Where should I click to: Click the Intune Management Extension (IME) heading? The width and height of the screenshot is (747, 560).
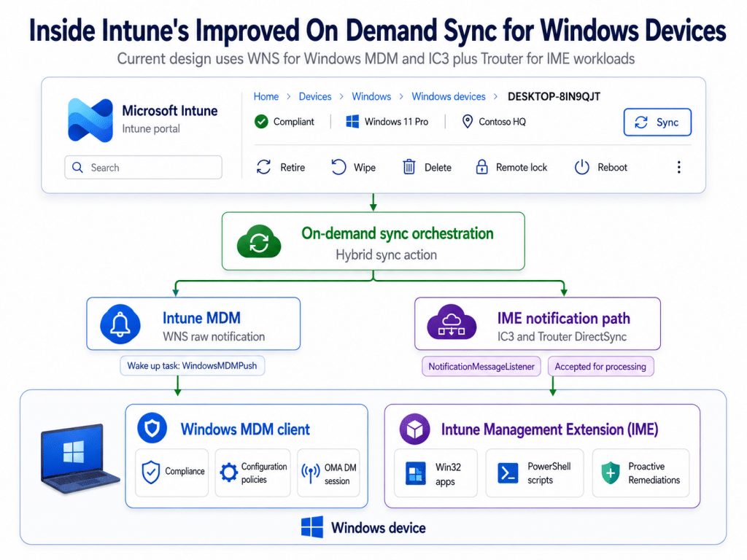(549, 429)
